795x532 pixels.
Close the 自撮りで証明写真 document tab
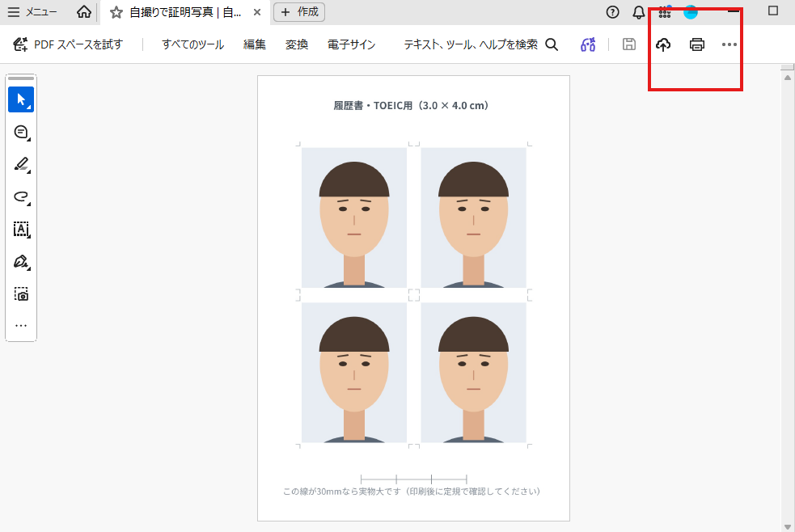coord(257,13)
